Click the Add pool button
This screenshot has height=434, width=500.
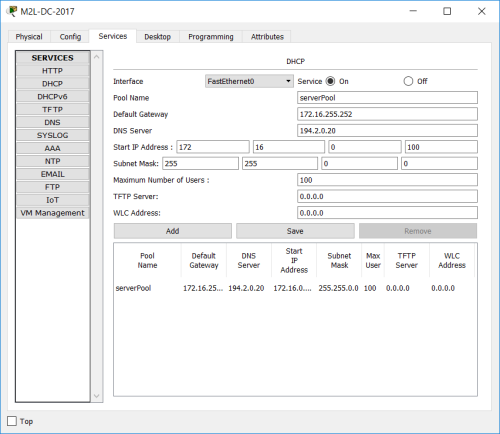(x=173, y=231)
